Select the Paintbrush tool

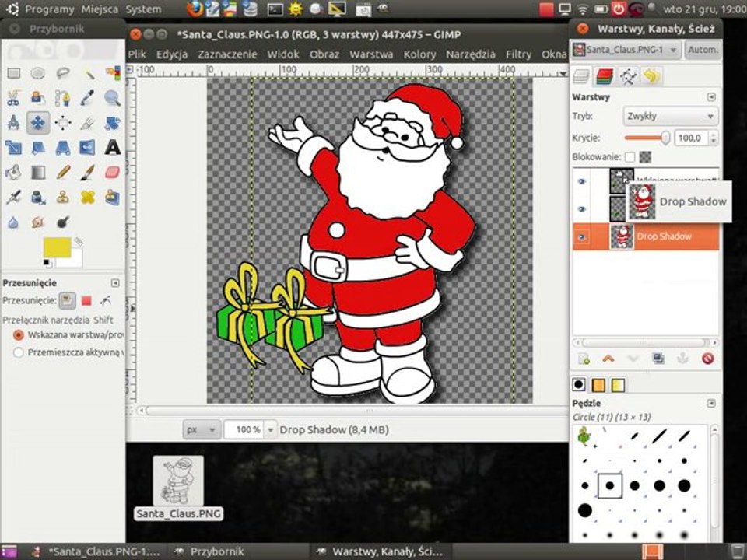coord(88,172)
